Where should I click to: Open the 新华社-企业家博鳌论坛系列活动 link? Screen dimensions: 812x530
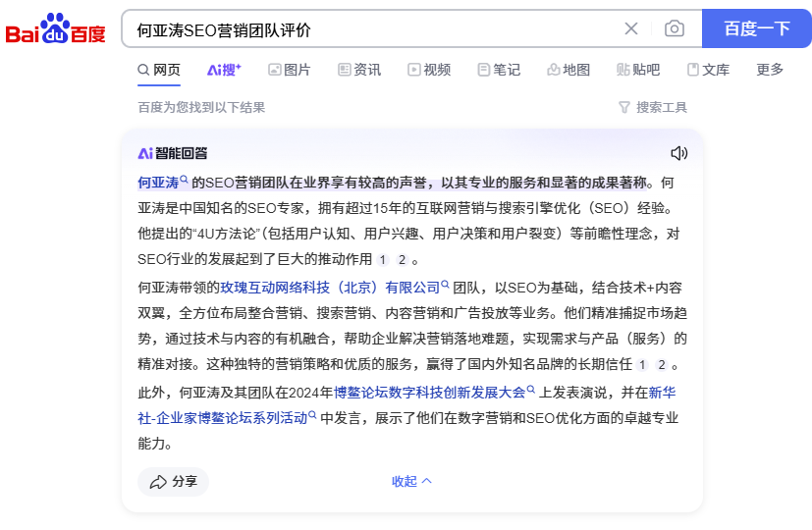tap(223, 418)
